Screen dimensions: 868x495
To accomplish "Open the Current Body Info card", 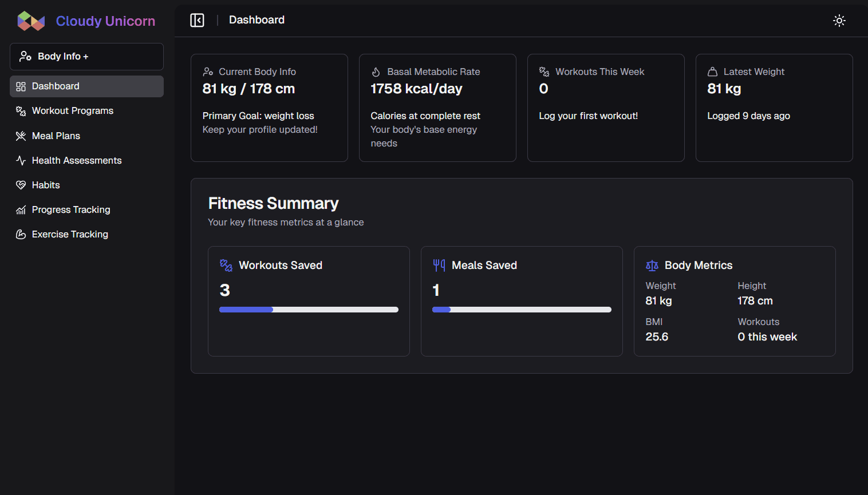I will click(x=269, y=108).
